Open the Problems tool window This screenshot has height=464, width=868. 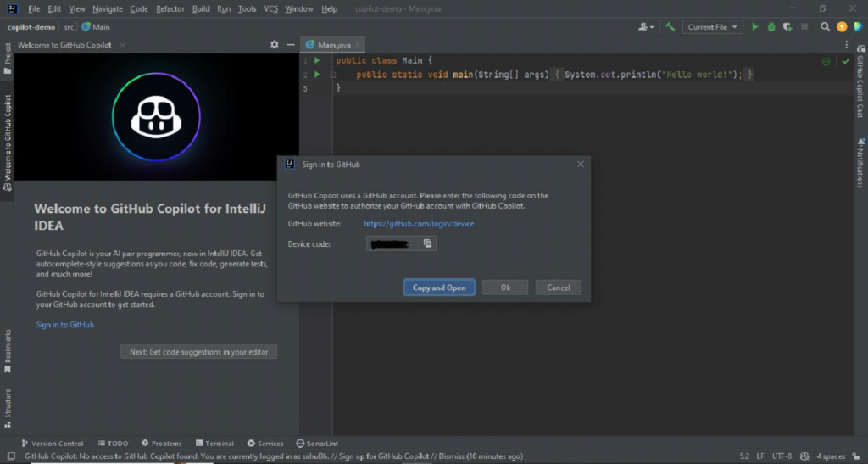(161, 444)
